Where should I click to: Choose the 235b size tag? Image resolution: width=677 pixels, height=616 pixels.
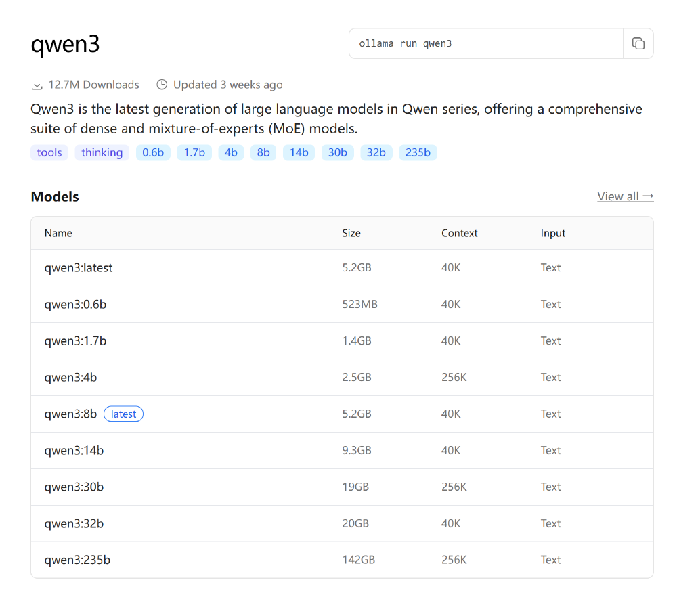point(418,152)
